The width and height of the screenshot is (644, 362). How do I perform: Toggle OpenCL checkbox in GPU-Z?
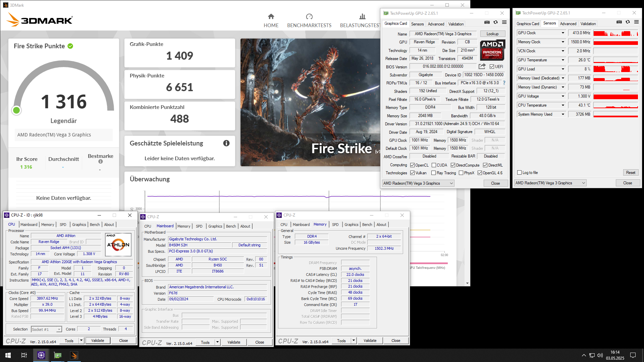click(x=413, y=165)
